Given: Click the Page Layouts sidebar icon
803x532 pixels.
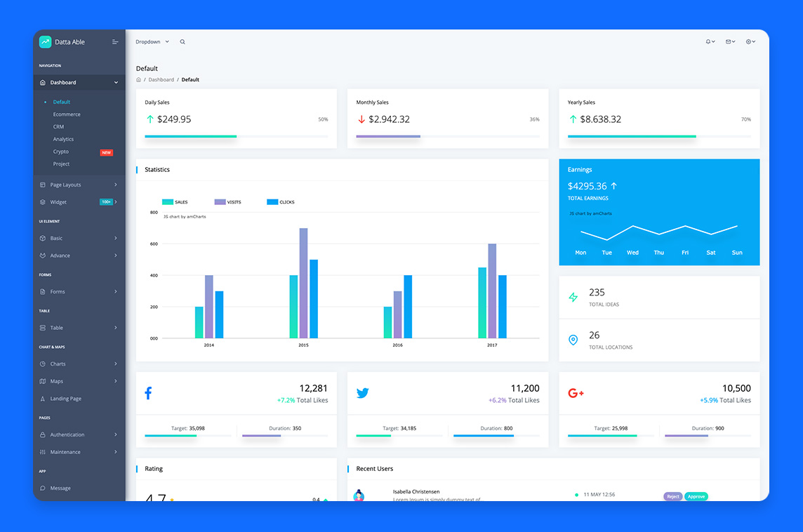Looking at the screenshot, I should [x=43, y=185].
